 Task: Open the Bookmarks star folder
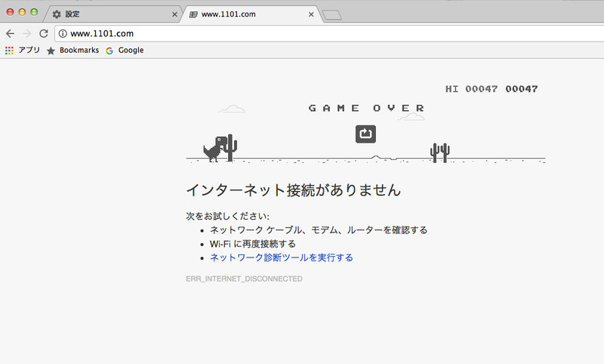coord(72,51)
